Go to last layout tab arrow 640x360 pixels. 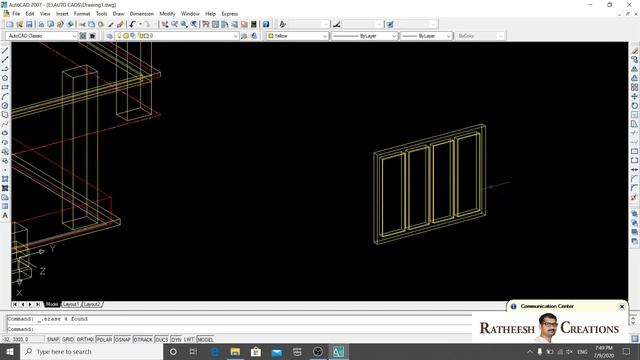[x=38, y=304]
